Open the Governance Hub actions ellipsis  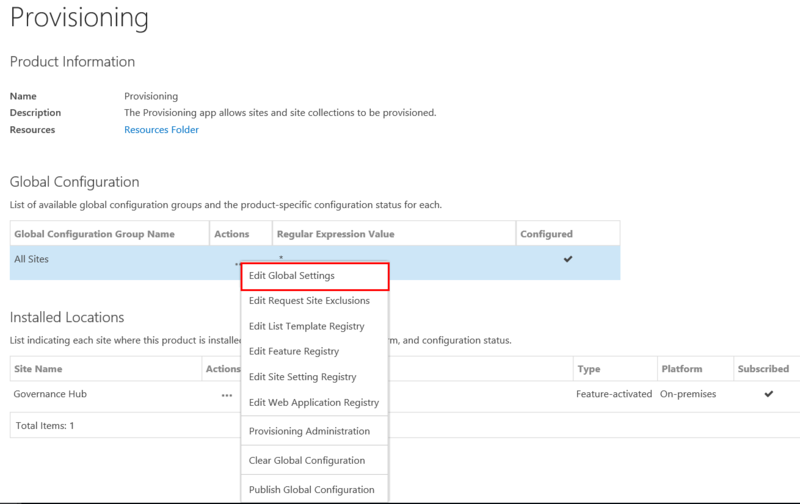click(x=227, y=395)
